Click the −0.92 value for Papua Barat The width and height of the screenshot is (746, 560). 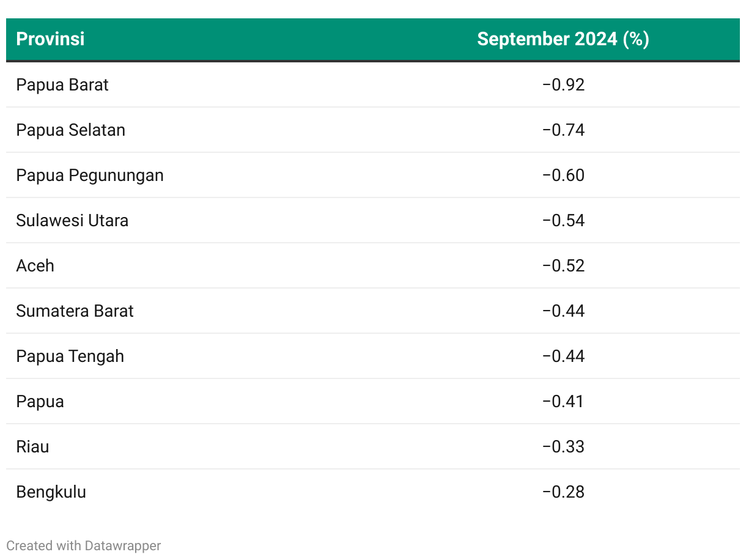tap(563, 84)
